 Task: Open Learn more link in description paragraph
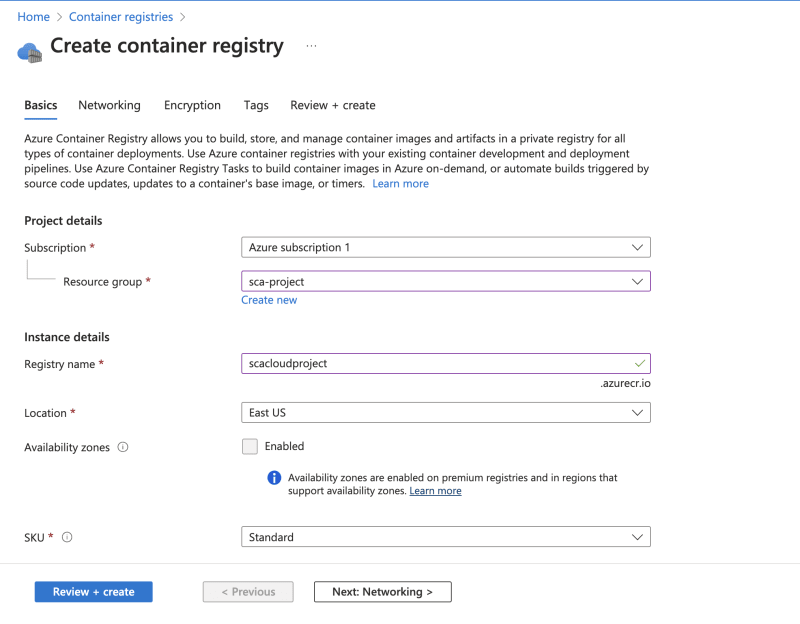401,184
